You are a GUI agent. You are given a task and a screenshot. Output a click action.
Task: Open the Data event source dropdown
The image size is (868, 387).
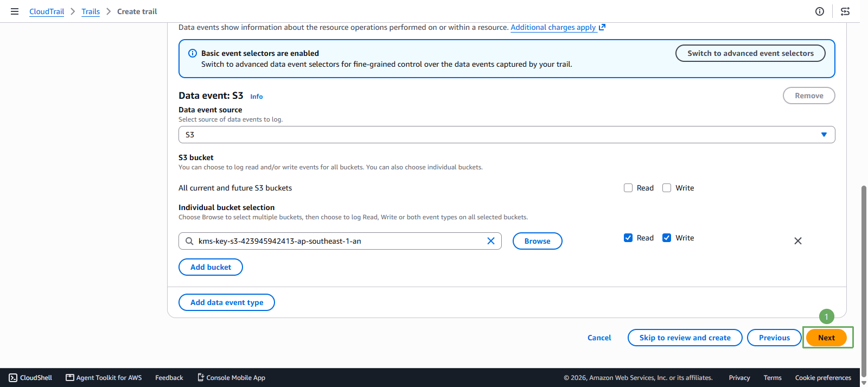507,135
